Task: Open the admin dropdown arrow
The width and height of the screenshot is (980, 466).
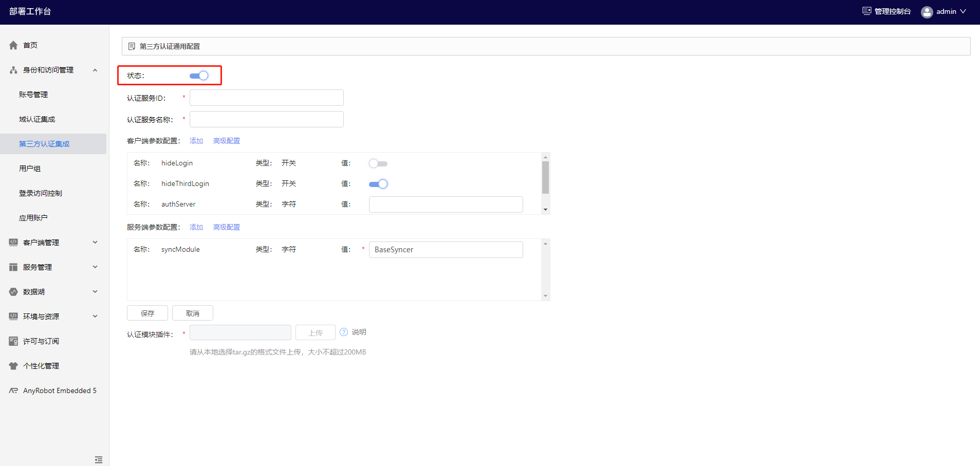Action: pyautogui.click(x=963, y=11)
